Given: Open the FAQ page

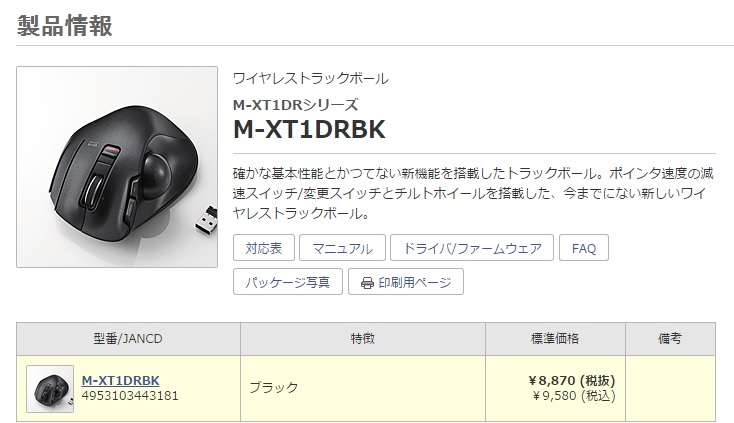Looking at the screenshot, I should (584, 248).
